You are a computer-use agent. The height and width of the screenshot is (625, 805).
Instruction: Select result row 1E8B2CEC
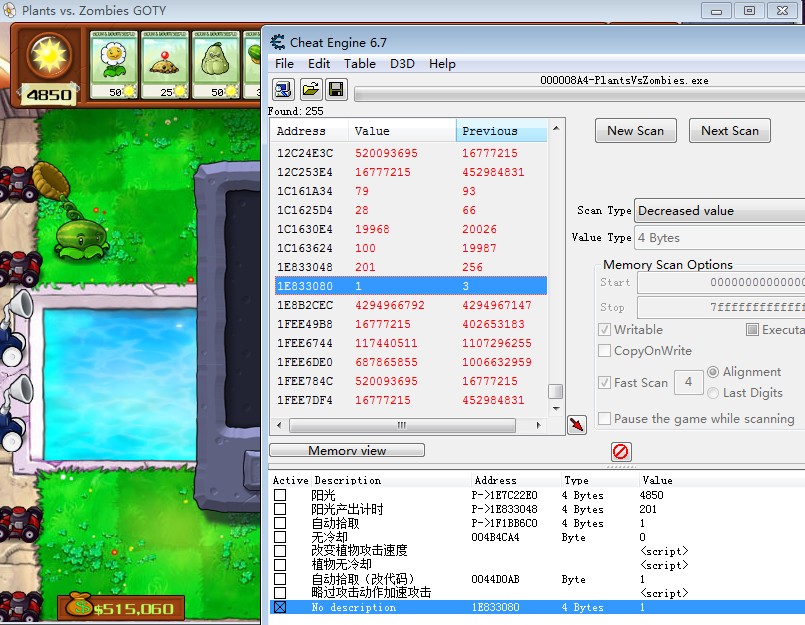(x=411, y=305)
